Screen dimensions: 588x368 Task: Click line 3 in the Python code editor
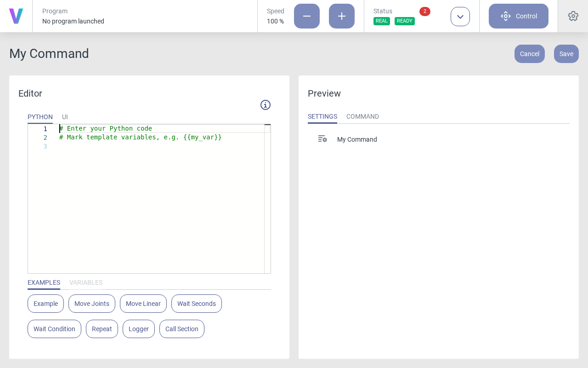click(138, 146)
